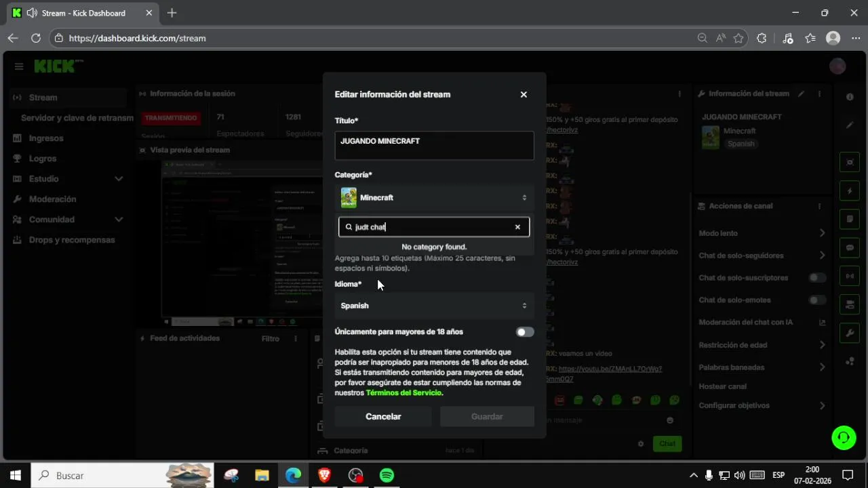
Task: Open the Acciones de canal options menu
Action: 819,206
